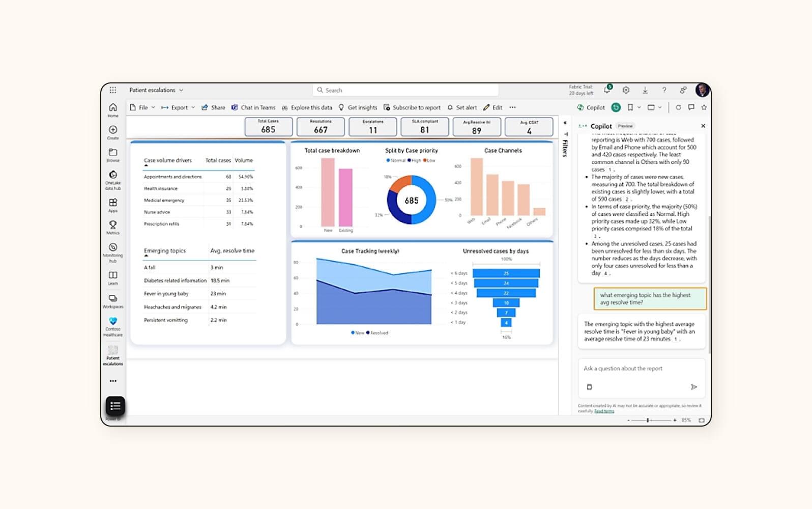Refresh the report visuals
The width and height of the screenshot is (812, 509).
678,107
